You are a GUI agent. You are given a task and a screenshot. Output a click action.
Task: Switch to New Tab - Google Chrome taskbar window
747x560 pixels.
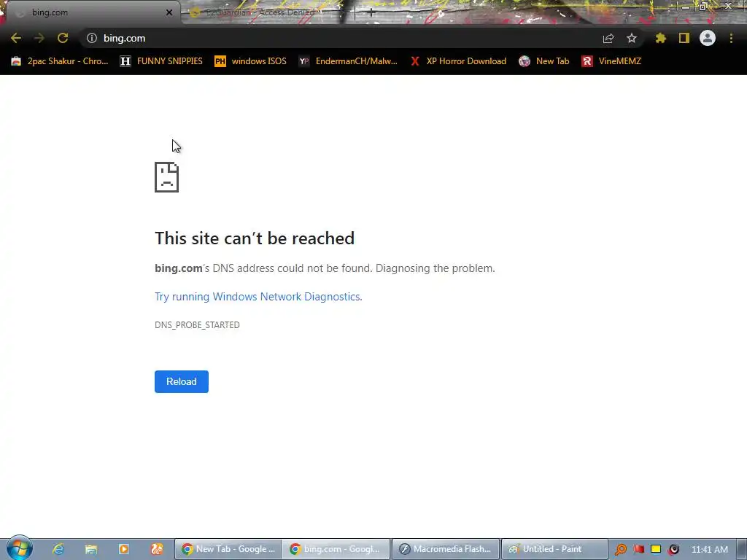(228, 549)
